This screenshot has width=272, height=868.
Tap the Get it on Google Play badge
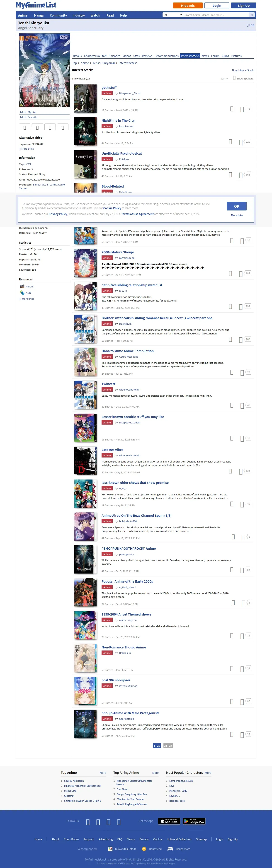(194, 821)
